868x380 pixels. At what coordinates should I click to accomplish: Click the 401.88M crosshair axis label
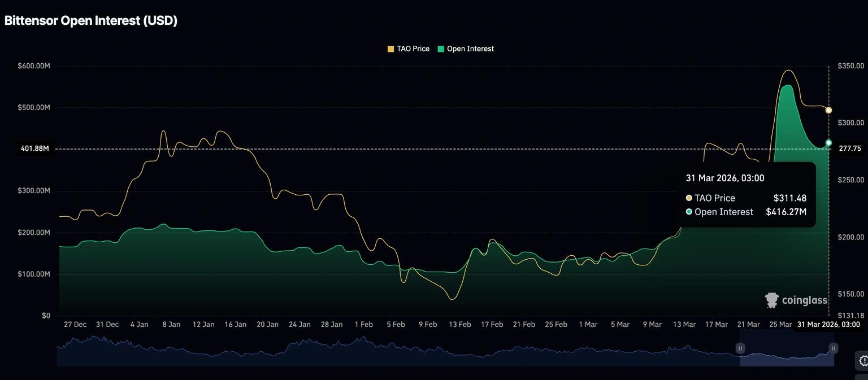point(34,149)
